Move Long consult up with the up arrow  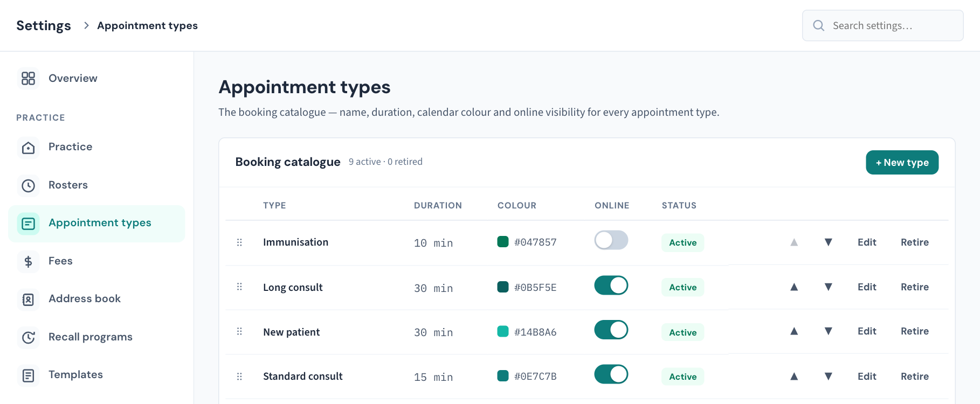[x=794, y=287]
